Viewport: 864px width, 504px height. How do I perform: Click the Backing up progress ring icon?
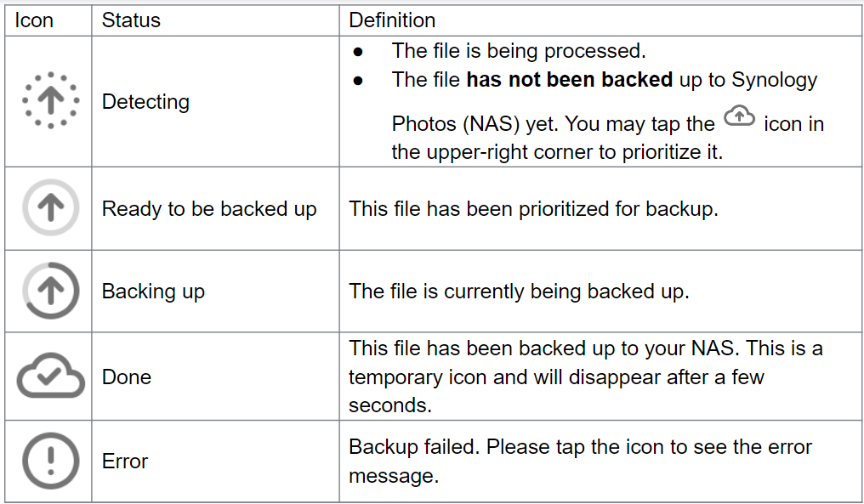pyautogui.click(x=50, y=291)
